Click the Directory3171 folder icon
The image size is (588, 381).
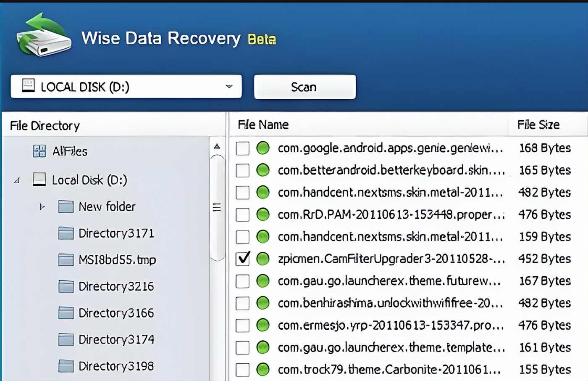click(x=66, y=233)
